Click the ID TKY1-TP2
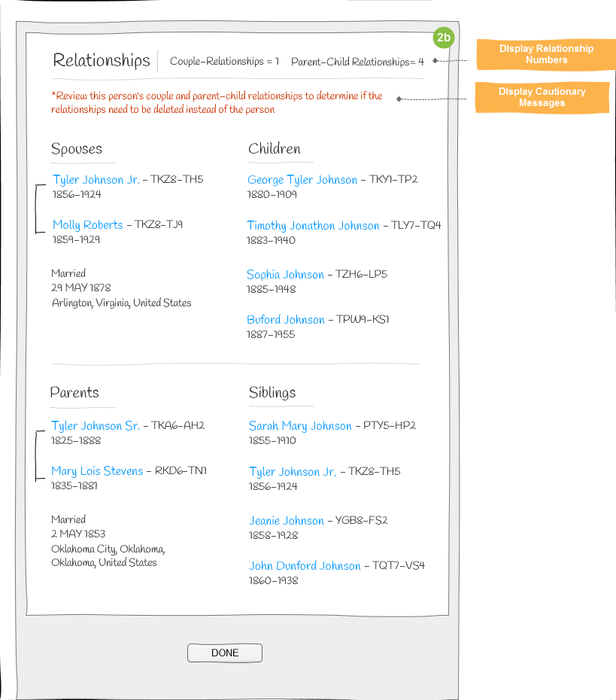Screen dimensions: 616x700 point(393,179)
